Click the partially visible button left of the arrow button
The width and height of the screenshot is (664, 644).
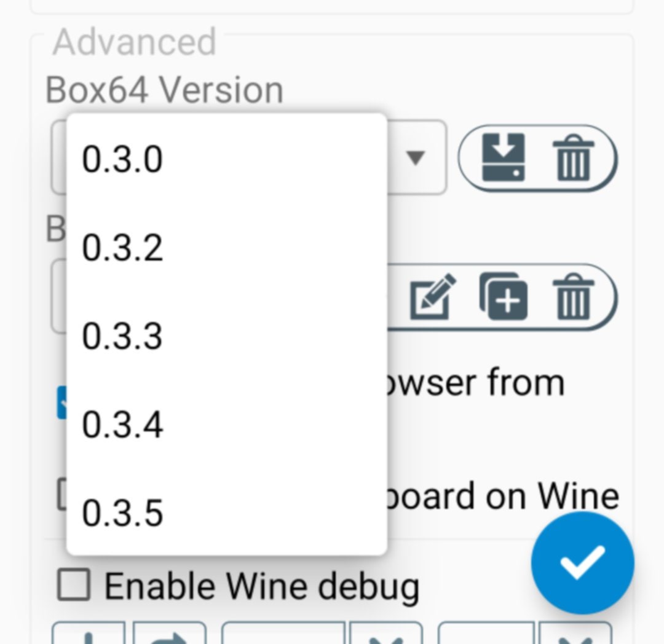pos(89,635)
